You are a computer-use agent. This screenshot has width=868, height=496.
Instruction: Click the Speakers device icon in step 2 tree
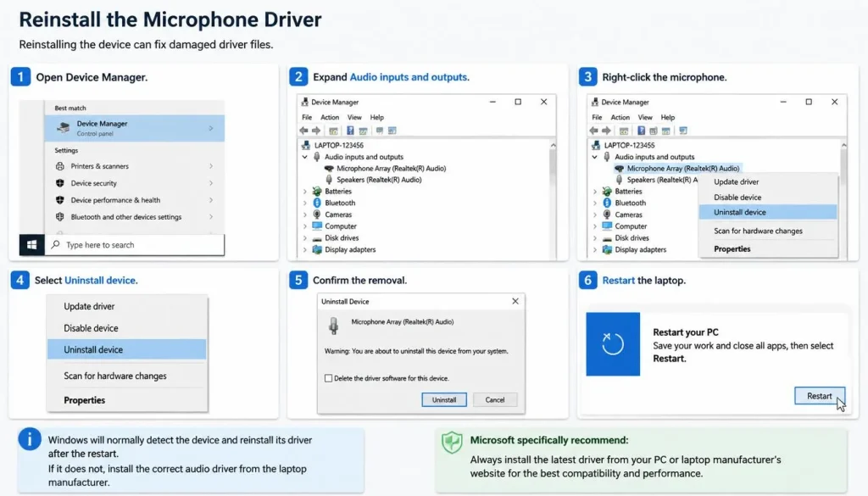pos(329,180)
